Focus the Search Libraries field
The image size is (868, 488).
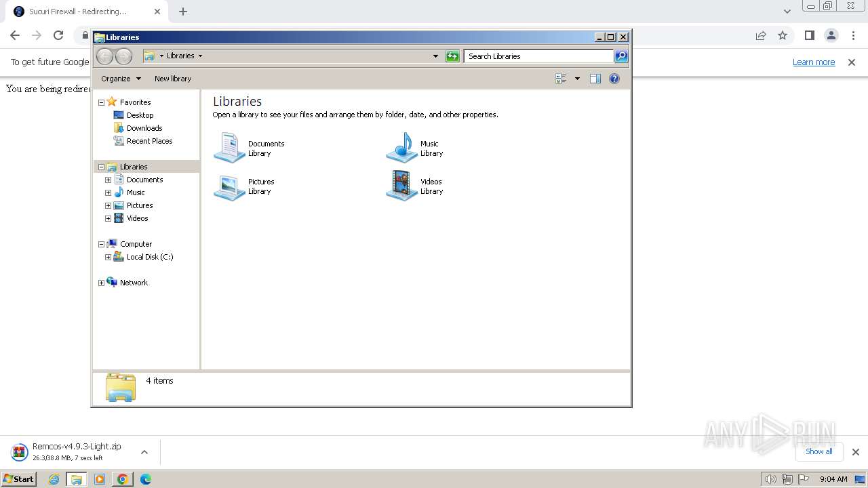coord(539,56)
